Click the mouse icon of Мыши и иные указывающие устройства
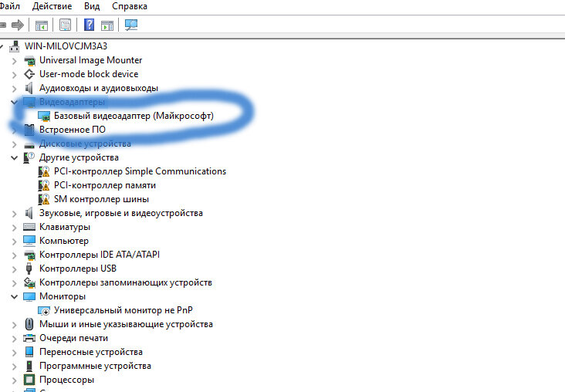565x392 pixels. tap(29, 324)
